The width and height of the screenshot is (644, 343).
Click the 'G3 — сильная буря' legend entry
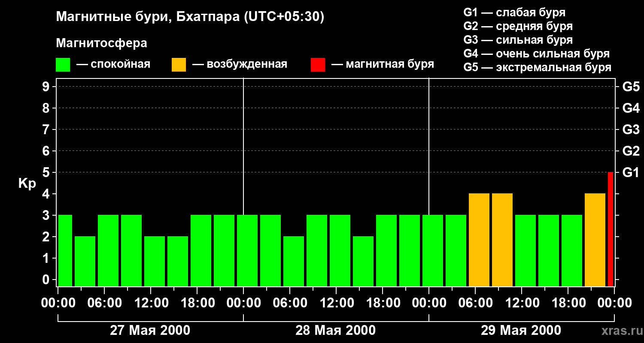[x=518, y=40]
